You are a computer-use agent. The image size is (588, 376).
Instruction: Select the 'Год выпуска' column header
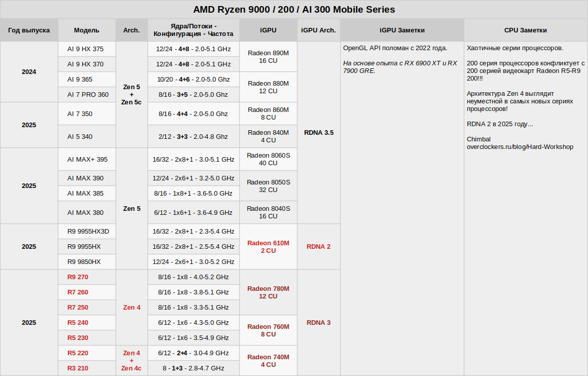coord(29,30)
